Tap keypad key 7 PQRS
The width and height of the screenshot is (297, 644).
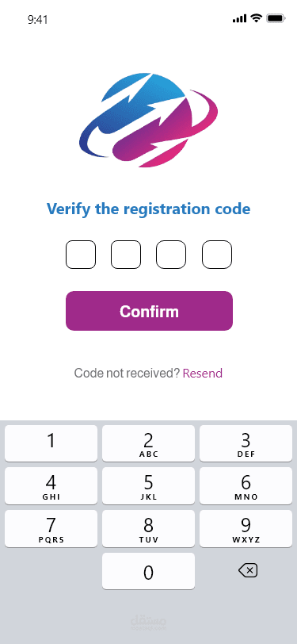coord(51,528)
